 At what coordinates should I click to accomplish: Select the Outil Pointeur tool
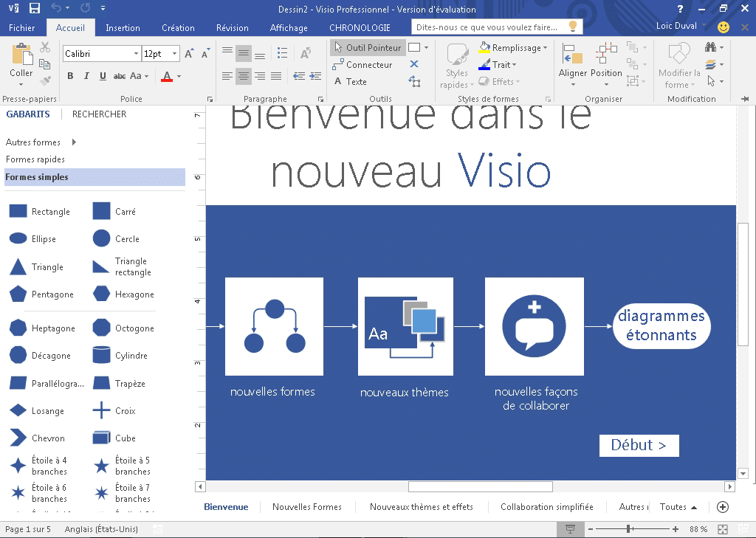[368, 48]
